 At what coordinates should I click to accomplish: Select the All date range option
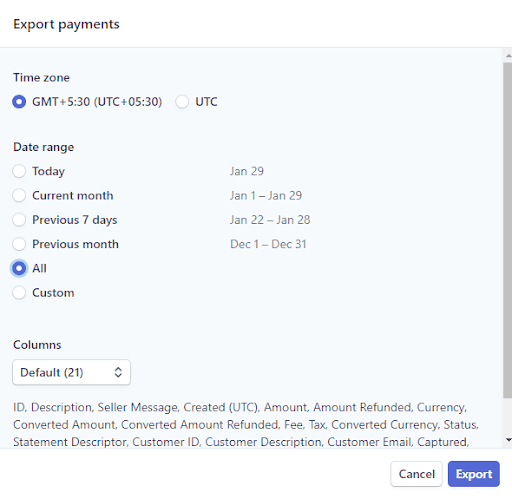tap(19, 268)
